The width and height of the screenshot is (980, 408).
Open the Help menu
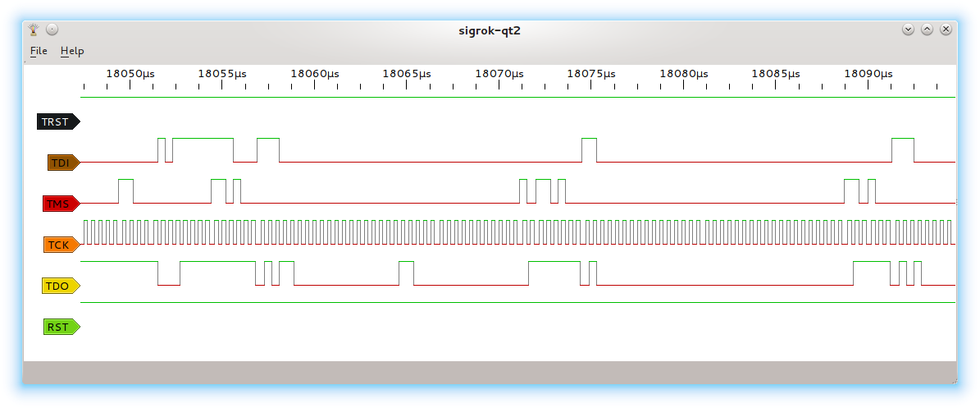tap(72, 51)
